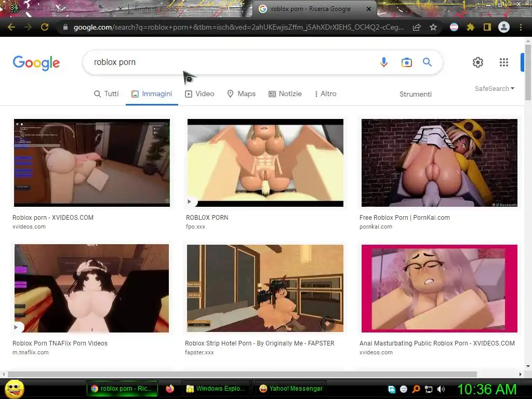Click the address bar URL
The height and width of the screenshot is (399, 532).
point(238,27)
